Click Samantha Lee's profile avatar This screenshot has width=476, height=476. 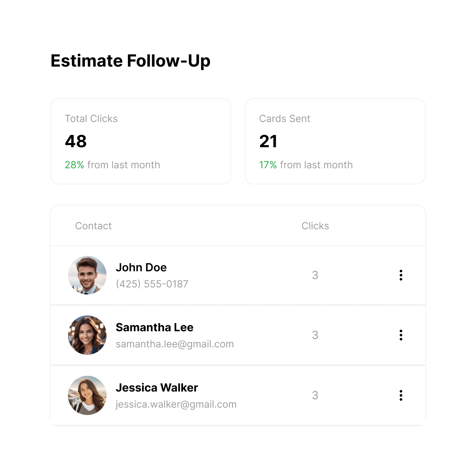87,335
